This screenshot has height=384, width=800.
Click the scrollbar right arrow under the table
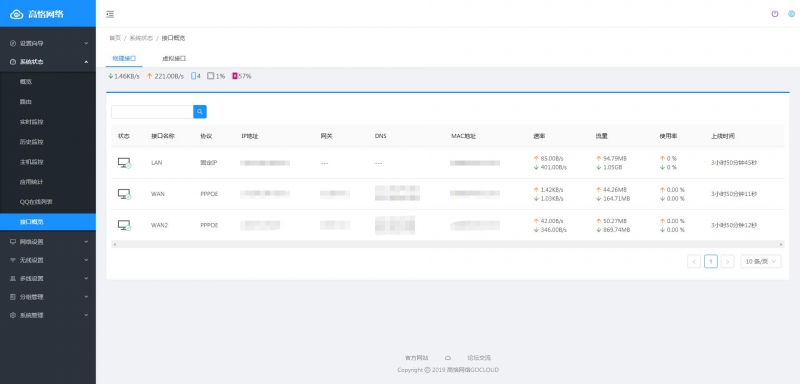[781, 245]
